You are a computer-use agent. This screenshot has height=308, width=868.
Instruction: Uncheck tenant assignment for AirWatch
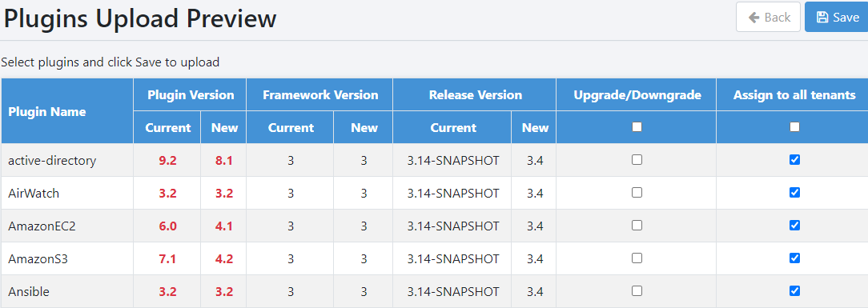pyautogui.click(x=794, y=193)
